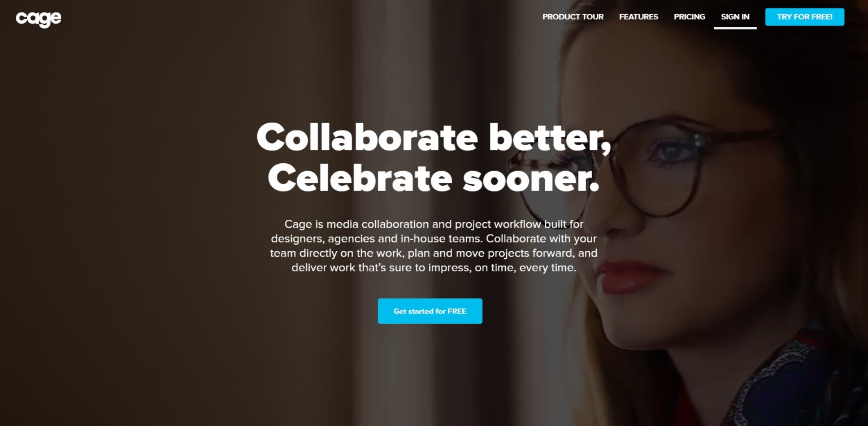The height and width of the screenshot is (426, 868).
Task: Open the Product Tour page
Action: 573,17
